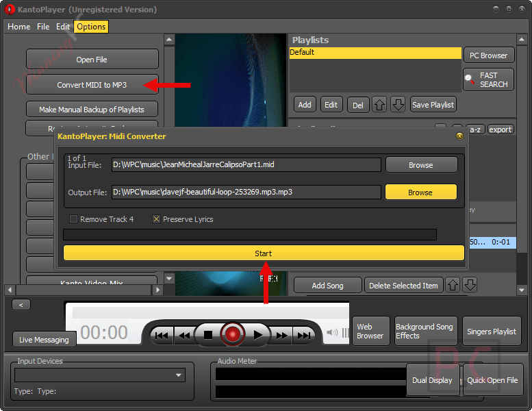Click the Dual Display button
This screenshot has width=532, height=411.
pyautogui.click(x=433, y=379)
